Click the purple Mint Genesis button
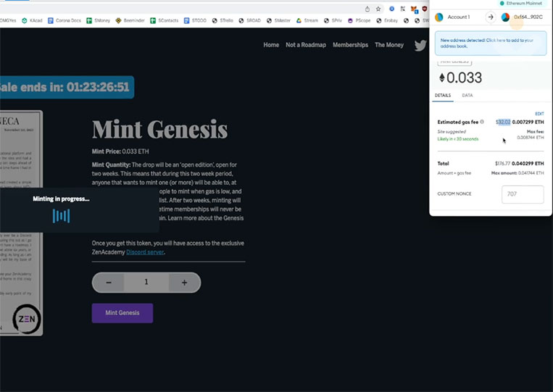 (x=122, y=313)
